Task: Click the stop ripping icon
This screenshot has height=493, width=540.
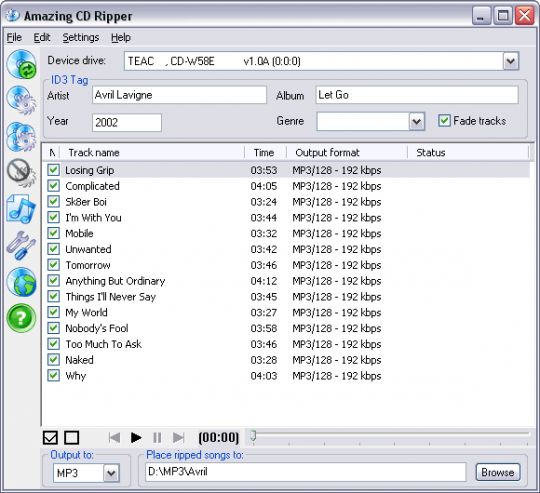Action: point(21,173)
